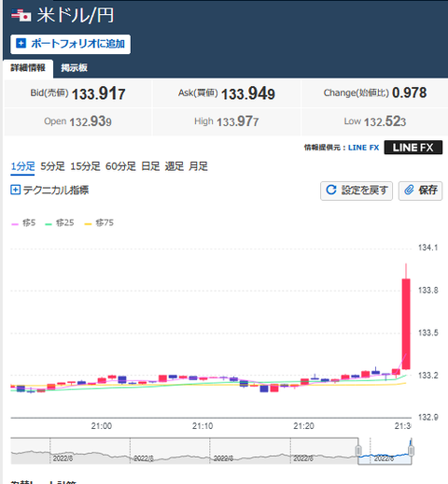Add to portfolio using ポートフォリオに追加 button

point(70,44)
